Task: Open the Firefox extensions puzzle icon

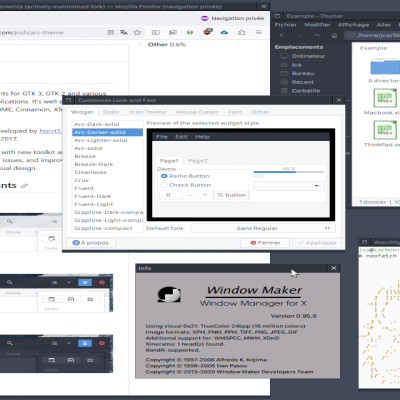Action: click(x=242, y=32)
